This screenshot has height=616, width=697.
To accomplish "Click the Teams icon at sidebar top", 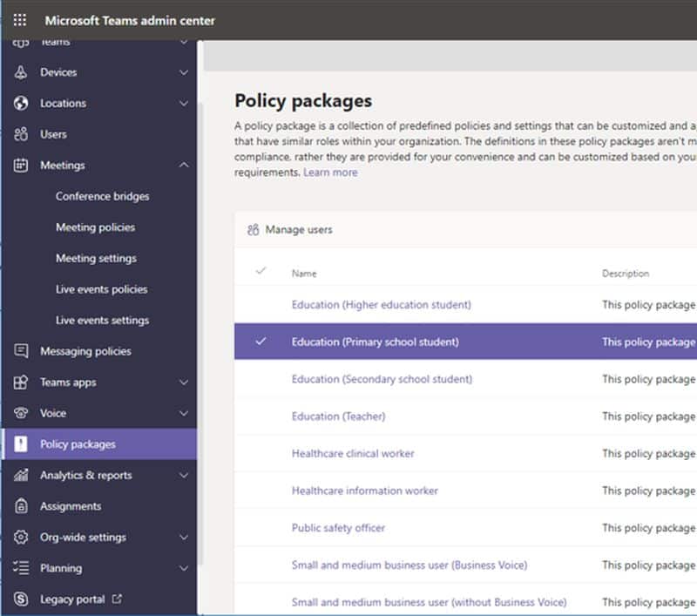I will tap(20, 43).
